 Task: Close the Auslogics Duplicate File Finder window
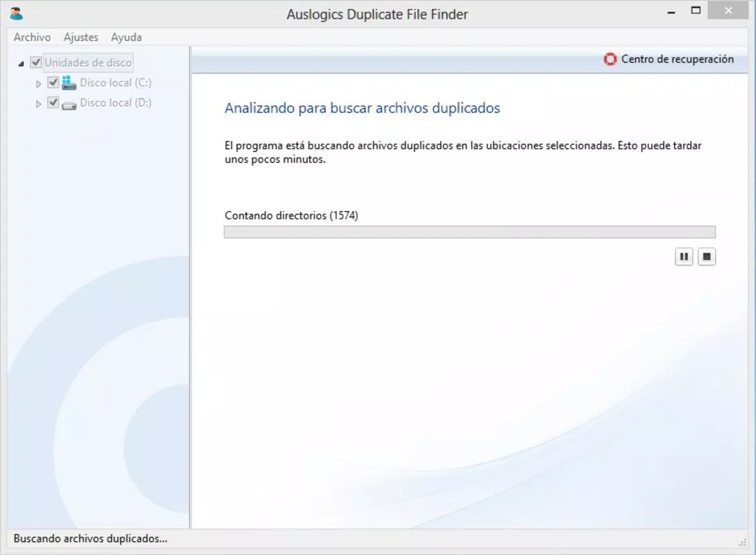[728, 10]
